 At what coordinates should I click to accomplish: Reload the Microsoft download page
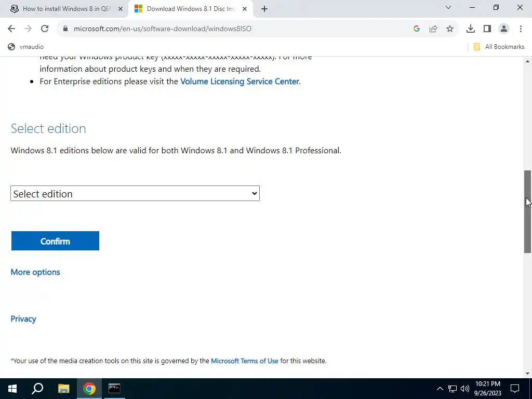click(45, 29)
